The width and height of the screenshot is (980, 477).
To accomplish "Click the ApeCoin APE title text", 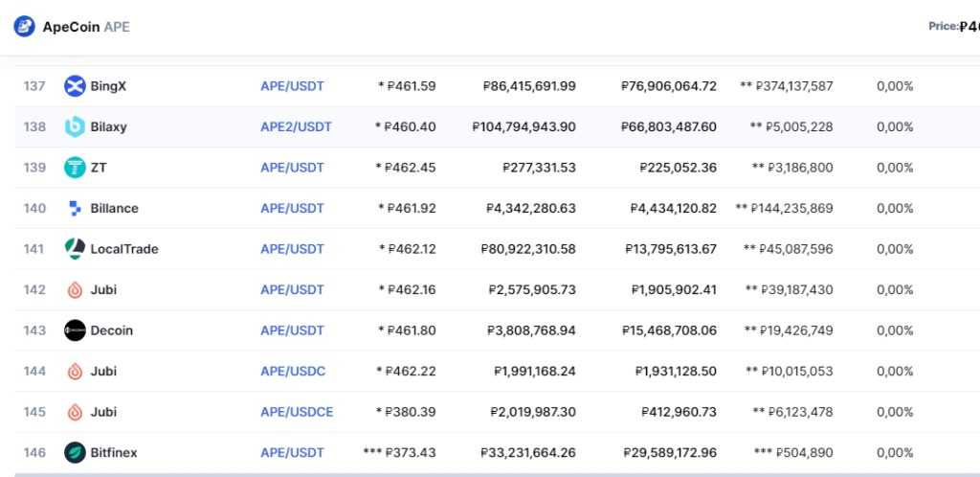I will click(86, 27).
